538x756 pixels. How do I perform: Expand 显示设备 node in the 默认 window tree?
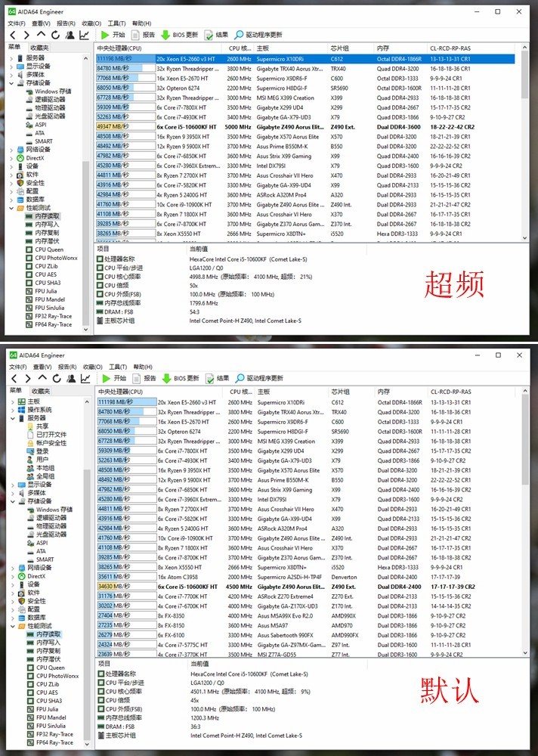(x=13, y=485)
